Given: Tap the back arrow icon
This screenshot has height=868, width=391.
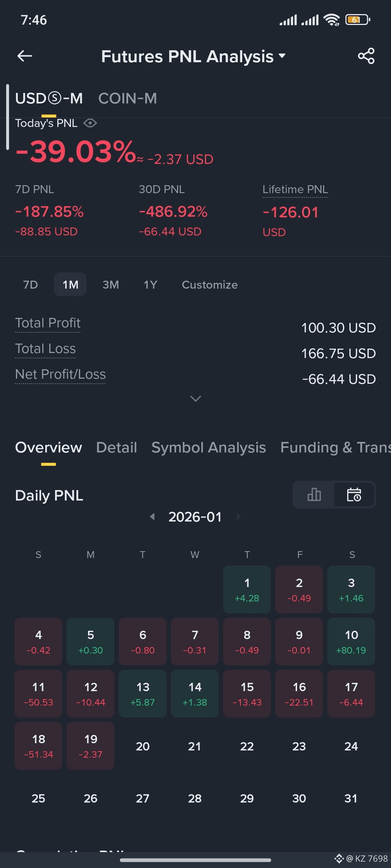Looking at the screenshot, I should tap(25, 56).
